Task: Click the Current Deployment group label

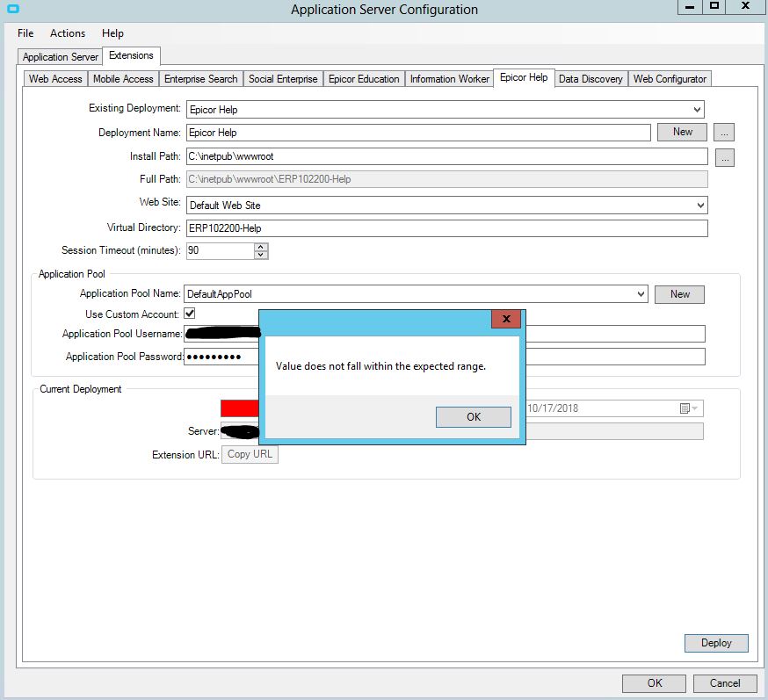Action: 80,389
